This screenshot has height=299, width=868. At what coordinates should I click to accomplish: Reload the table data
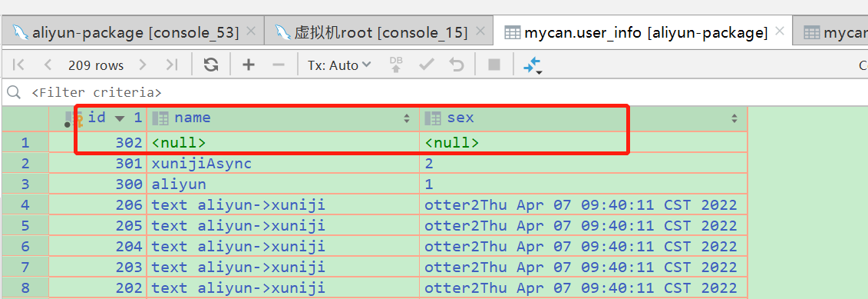click(211, 65)
